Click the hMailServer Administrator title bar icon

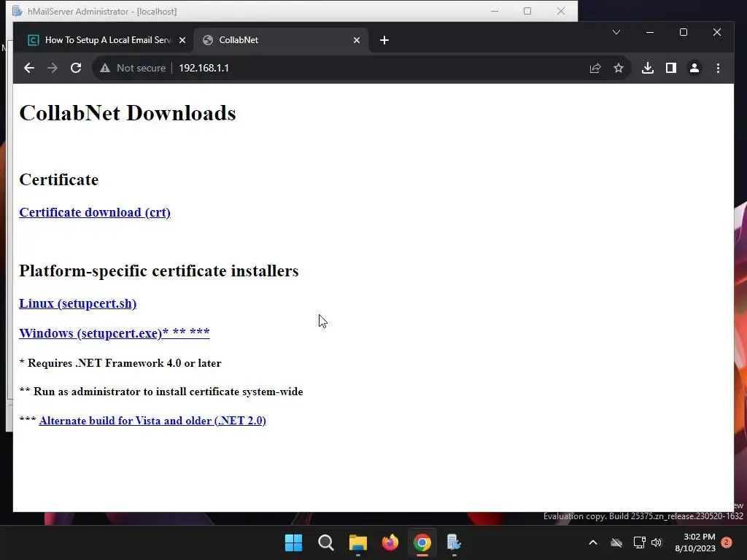(x=18, y=11)
